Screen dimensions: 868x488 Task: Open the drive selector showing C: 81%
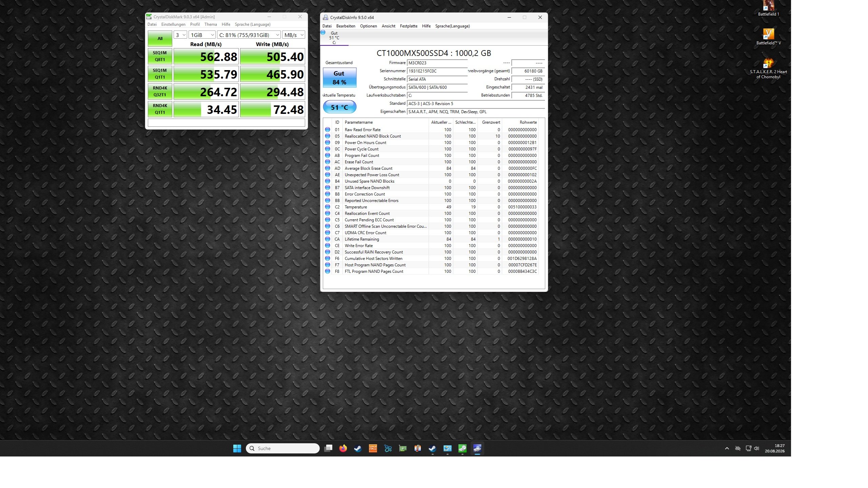[x=249, y=35]
